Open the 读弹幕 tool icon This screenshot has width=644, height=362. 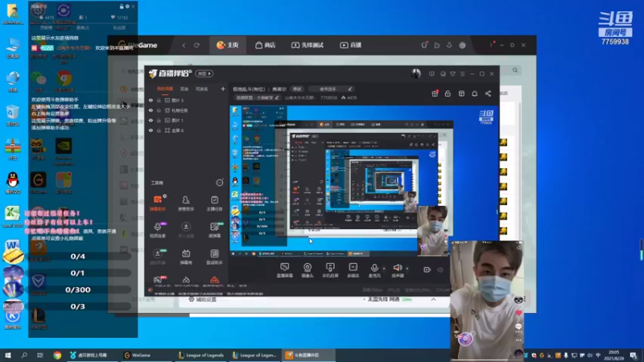214,230
